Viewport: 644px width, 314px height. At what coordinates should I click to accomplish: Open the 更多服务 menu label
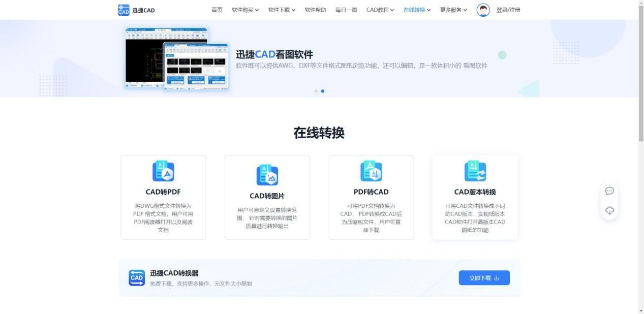[451, 10]
